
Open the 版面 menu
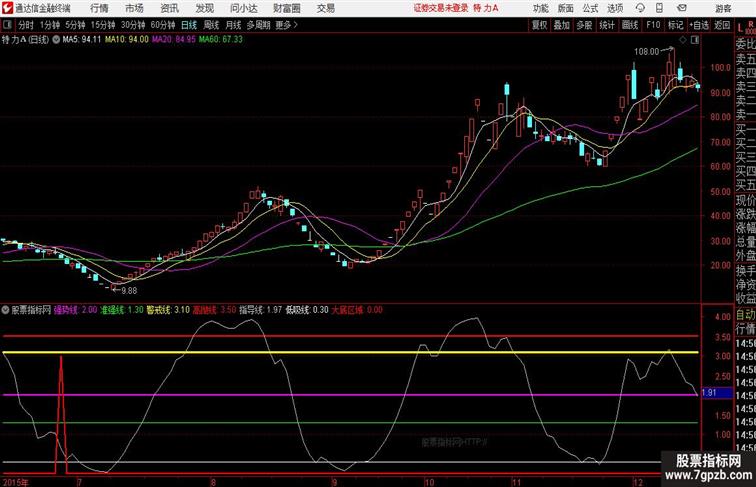tap(566, 8)
